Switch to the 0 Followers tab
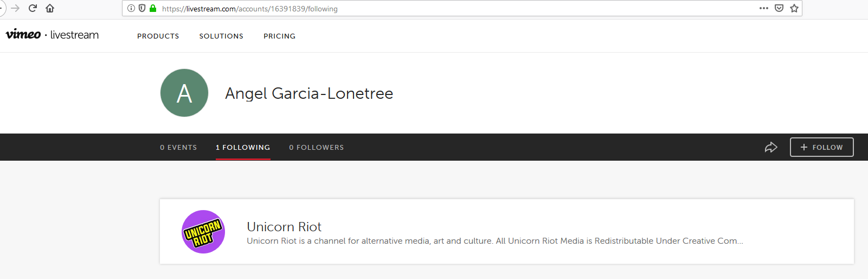Viewport: 868px width, 279px height. coord(316,147)
